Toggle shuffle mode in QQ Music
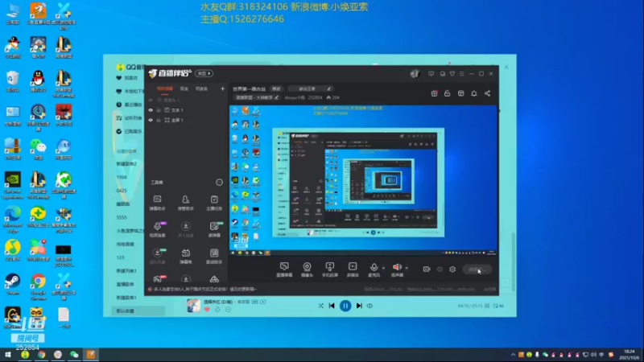This screenshot has height=362, width=644. tap(320, 306)
